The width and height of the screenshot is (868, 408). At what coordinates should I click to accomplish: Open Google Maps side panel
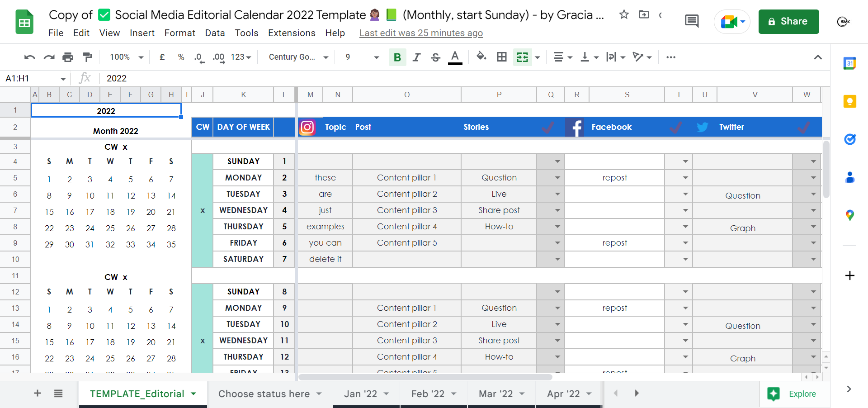[850, 215]
